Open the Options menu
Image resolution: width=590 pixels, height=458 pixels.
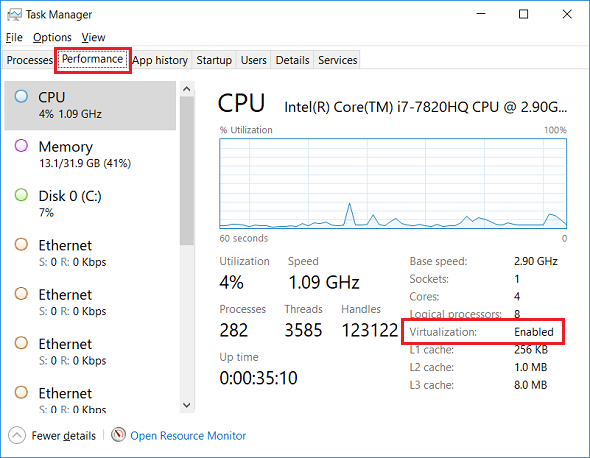click(x=52, y=38)
